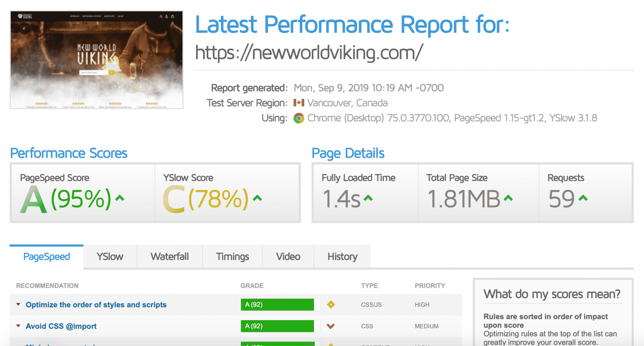Open the New World Viking site thumbnail
This screenshot has height=346, width=644.
[x=97, y=60]
